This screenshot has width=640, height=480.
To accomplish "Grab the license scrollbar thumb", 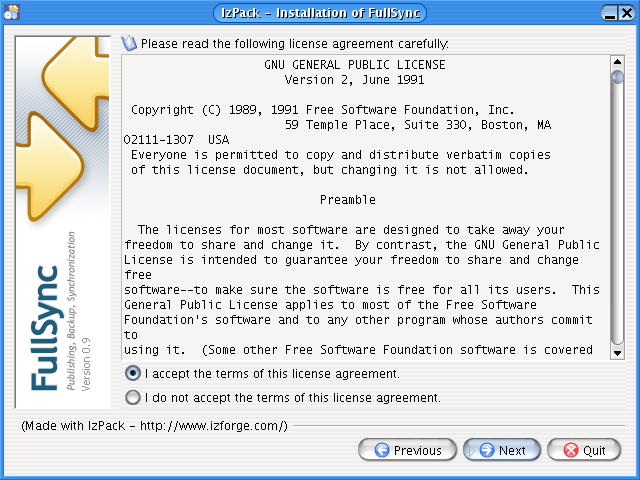I will coord(617,77).
